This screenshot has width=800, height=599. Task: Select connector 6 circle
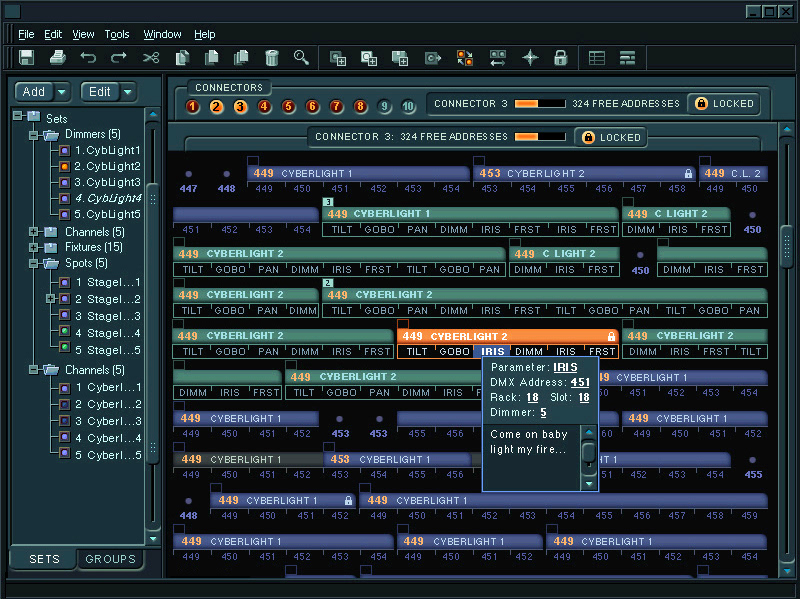tap(312, 107)
